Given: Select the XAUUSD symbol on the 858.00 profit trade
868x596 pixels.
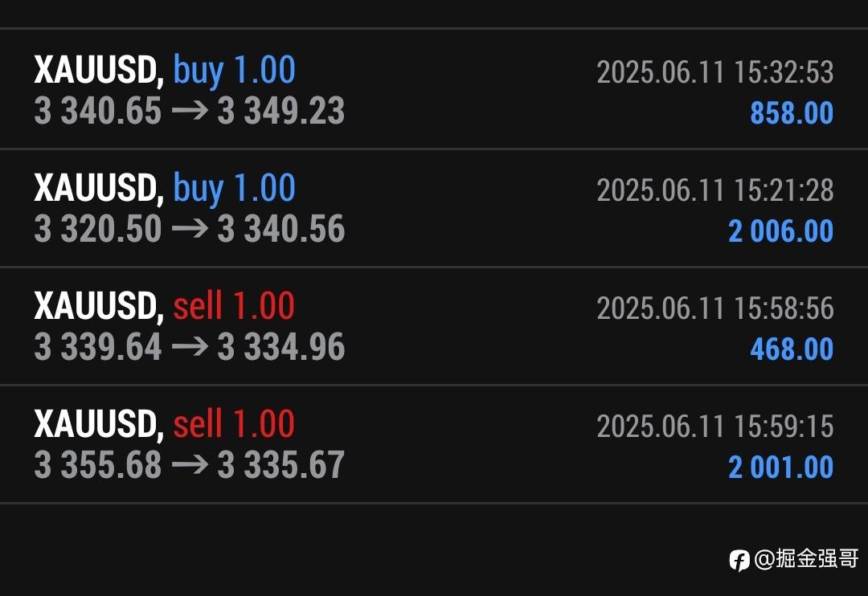Looking at the screenshot, I should [99, 71].
